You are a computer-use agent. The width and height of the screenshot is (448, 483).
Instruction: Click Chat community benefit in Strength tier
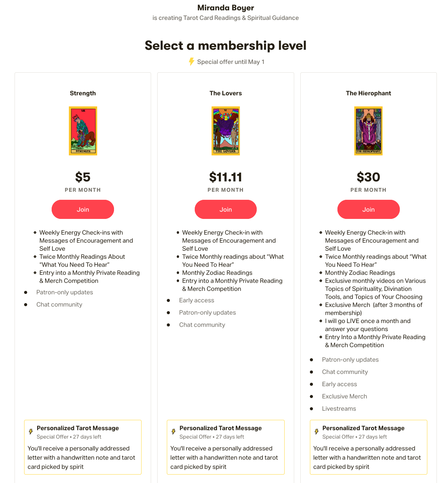click(x=59, y=305)
